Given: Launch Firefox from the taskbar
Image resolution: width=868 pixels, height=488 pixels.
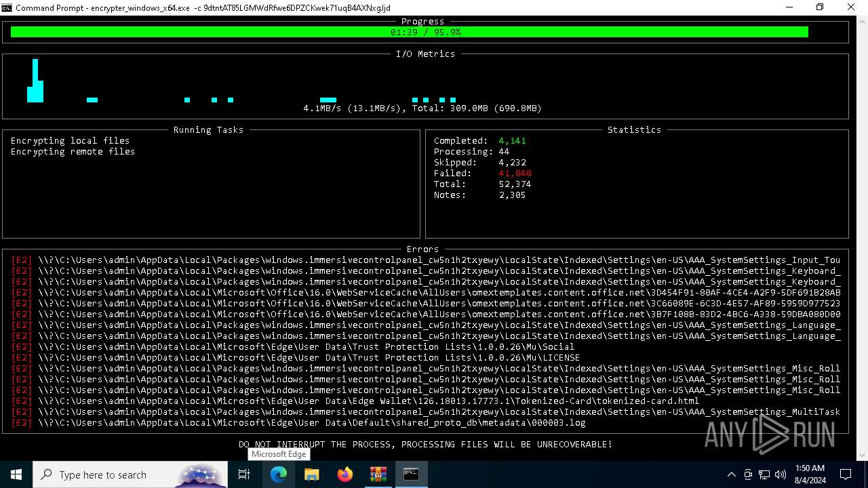Looking at the screenshot, I should [345, 474].
